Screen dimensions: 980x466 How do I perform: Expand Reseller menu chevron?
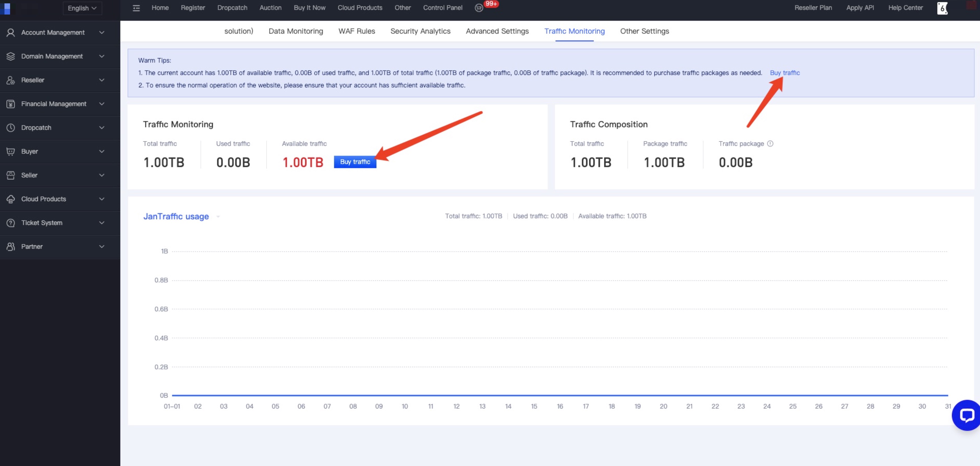click(101, 80)
